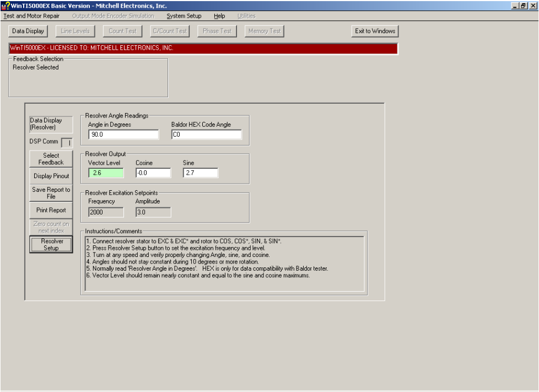
Task: Click the excitation Amplitude field
Action: pyautogui.click(x=153, y=212)
